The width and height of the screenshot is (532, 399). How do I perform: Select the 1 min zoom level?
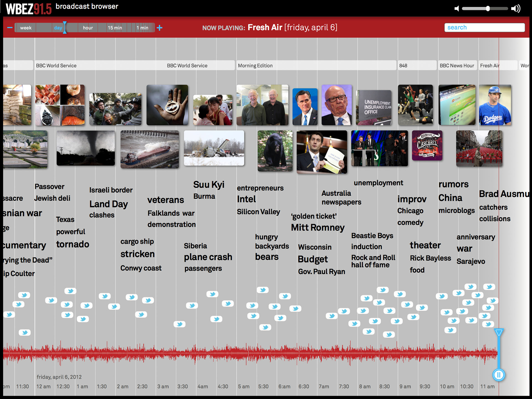142,28
